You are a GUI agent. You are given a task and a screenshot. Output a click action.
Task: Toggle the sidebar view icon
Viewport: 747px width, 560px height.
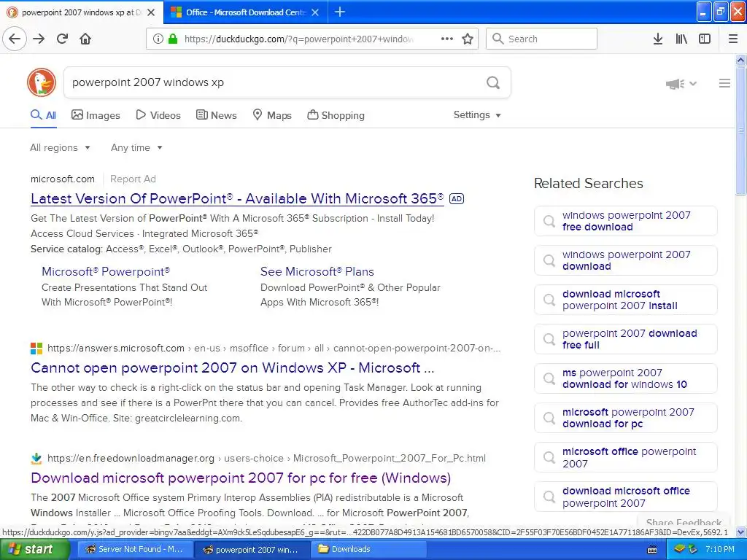pos(705,39)
